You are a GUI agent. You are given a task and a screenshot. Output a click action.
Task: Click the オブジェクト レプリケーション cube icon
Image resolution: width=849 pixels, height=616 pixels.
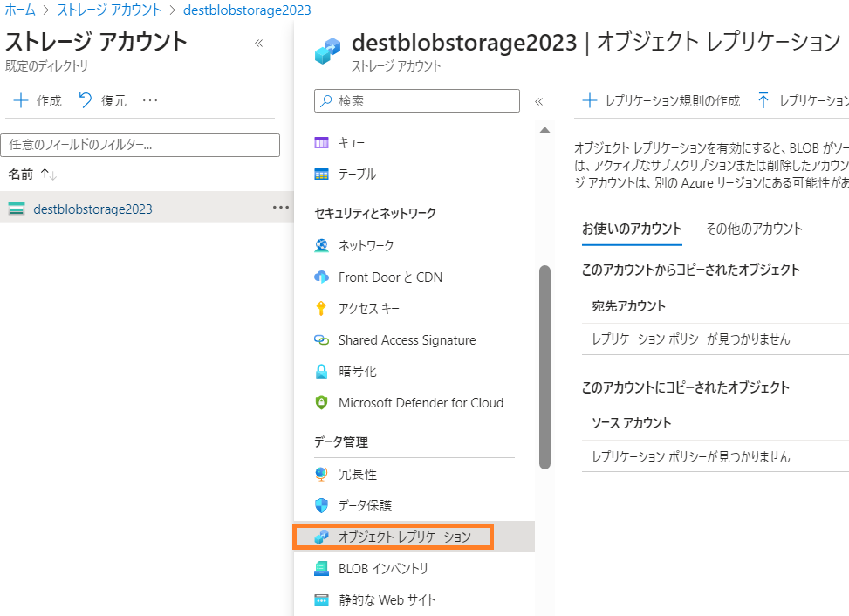[322, 537]
